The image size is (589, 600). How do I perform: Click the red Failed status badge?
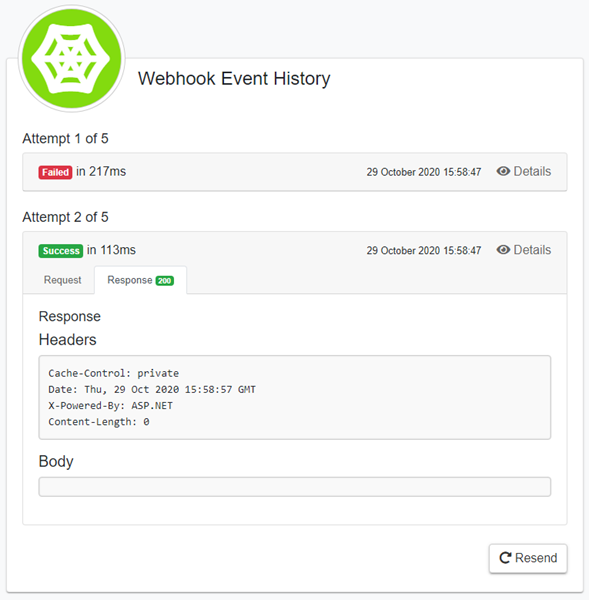point(55,172)
